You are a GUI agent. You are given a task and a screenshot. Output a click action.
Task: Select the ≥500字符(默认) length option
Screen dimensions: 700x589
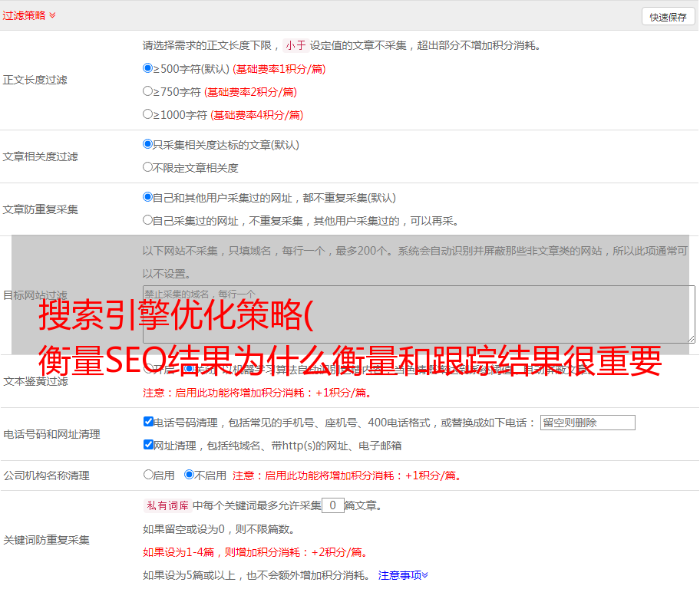coord(148,68)
